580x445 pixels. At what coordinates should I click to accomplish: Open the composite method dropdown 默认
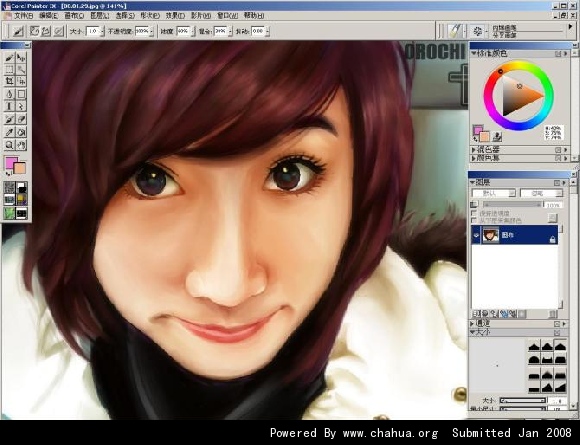493,193
